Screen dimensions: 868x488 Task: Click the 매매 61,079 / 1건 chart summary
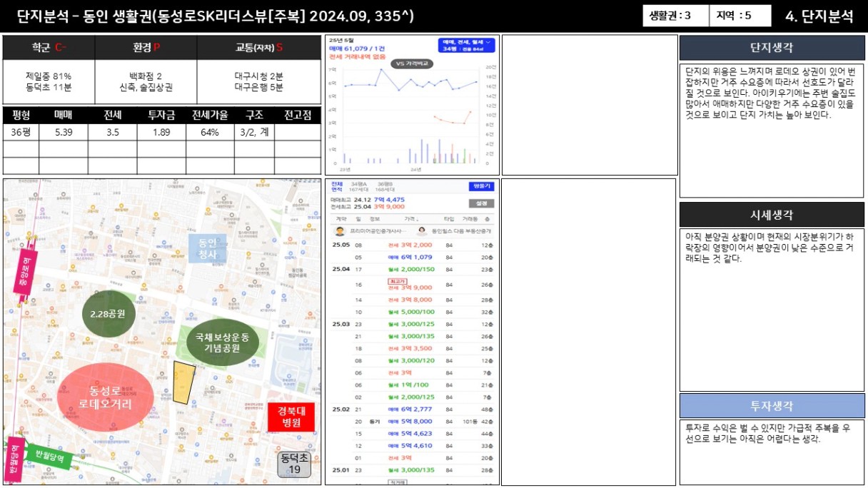point(357,49)
